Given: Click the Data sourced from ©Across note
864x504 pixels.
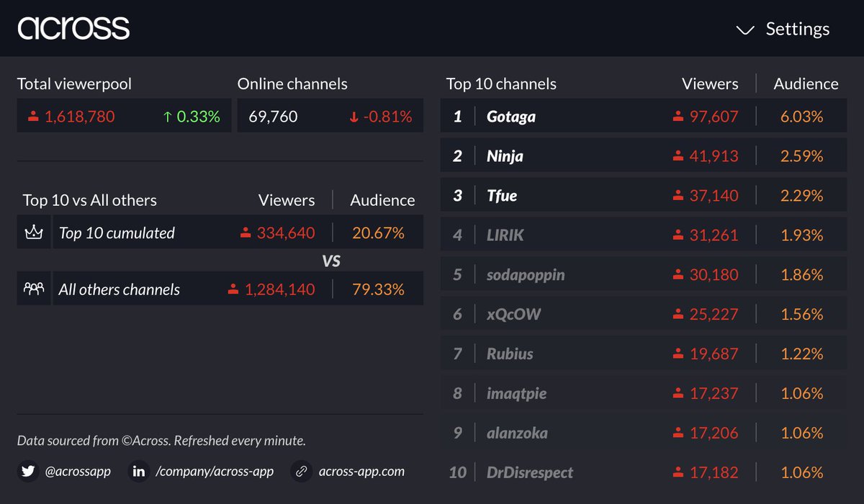Looking at the screenshot, I should click(x=161, y=441).
